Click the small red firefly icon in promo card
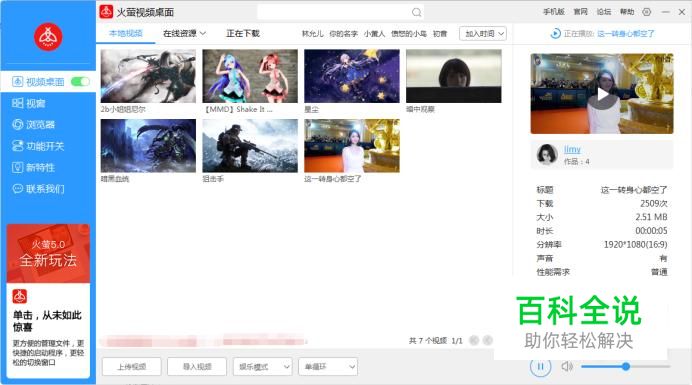The width and height of the screenshot is (692, 385). (x=19, y=296)
